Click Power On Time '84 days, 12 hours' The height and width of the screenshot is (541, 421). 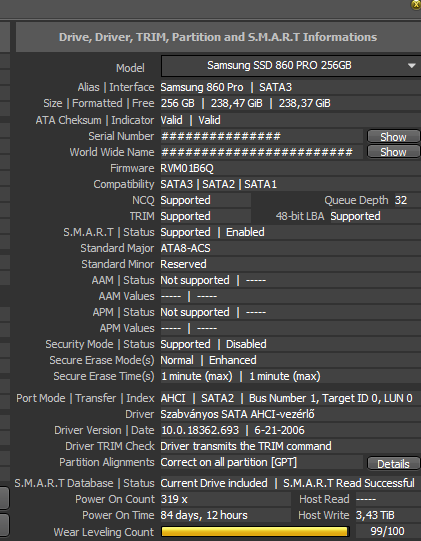point(204,515)
